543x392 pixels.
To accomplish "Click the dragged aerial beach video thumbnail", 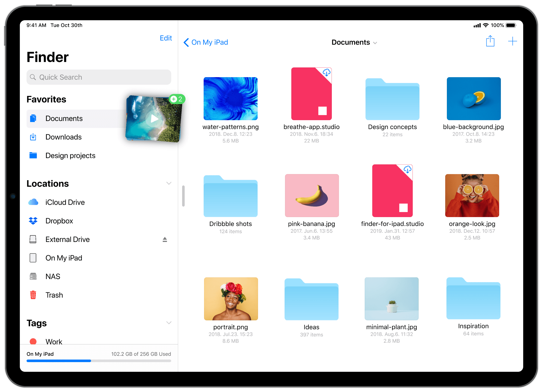I will point(154,119).
